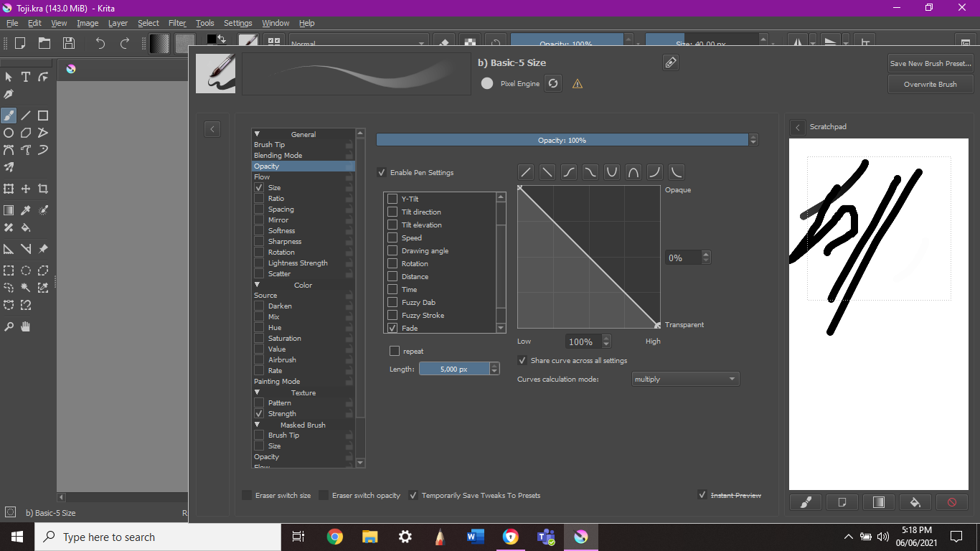Select the Fill bucket tool in the toolbox
Screen dimensions: 980x551
point(26,227)
